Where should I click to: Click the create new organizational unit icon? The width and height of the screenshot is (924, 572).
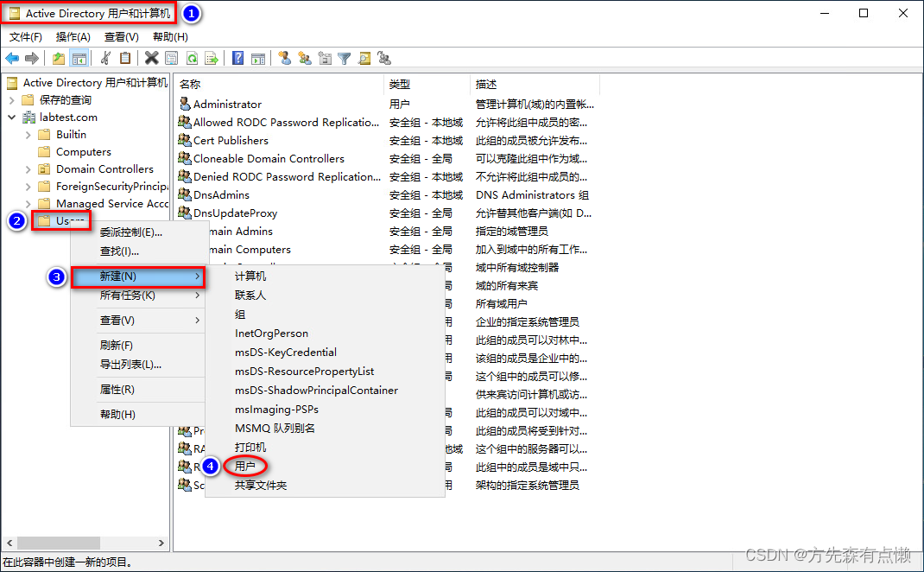click(x=325, y=58)
